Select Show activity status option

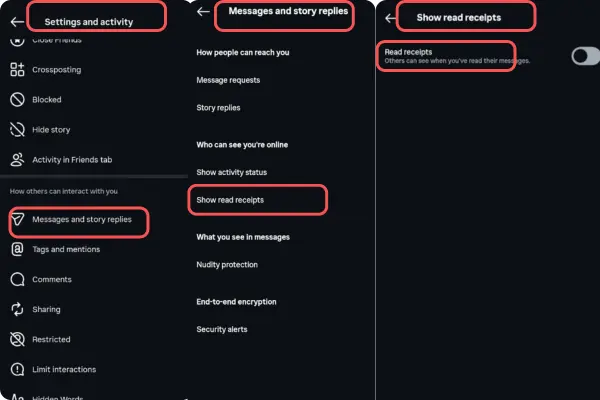pyautogui.click(x=231, y=172)
